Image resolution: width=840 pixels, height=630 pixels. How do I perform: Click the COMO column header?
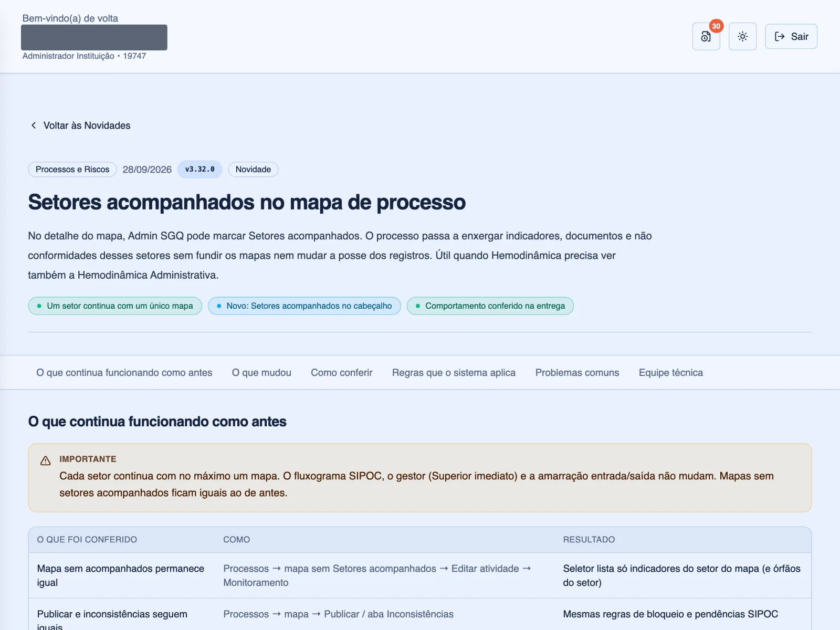237,540
